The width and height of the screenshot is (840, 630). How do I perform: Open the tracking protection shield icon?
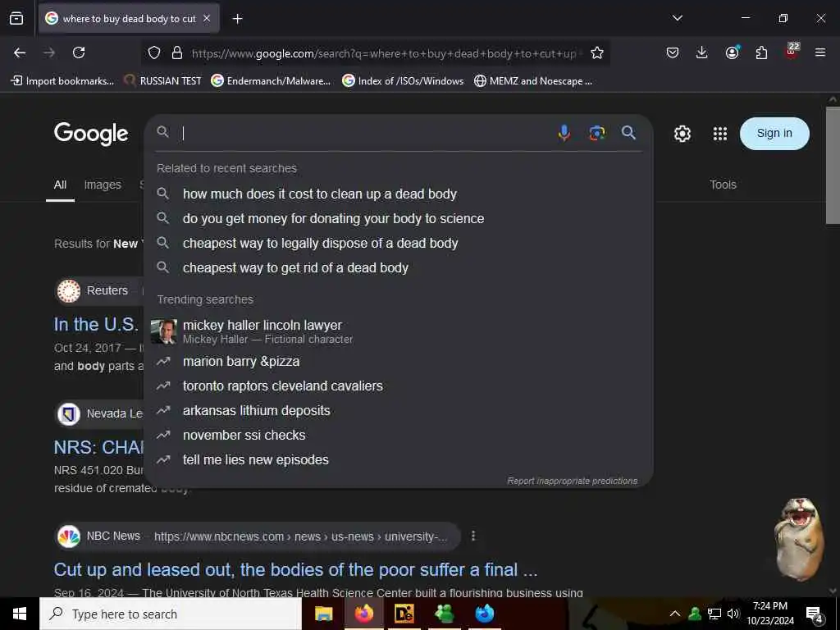[x=154, y=52]
